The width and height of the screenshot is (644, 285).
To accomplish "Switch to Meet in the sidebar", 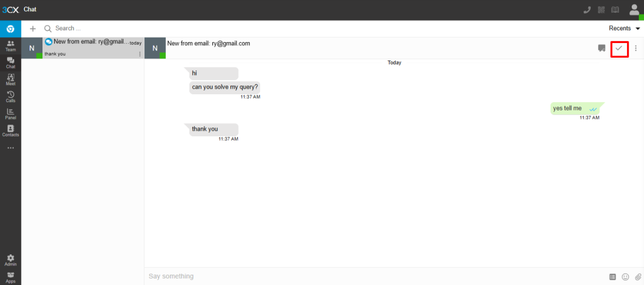I will point(10,79).
